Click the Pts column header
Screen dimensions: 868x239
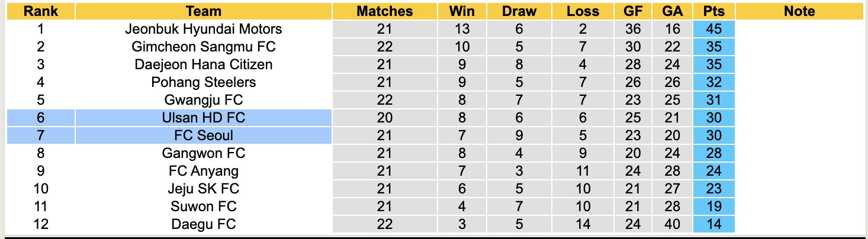point(713,11)
